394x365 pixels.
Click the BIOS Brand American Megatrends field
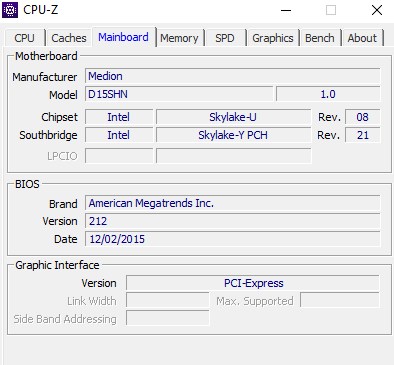(233, 203)
